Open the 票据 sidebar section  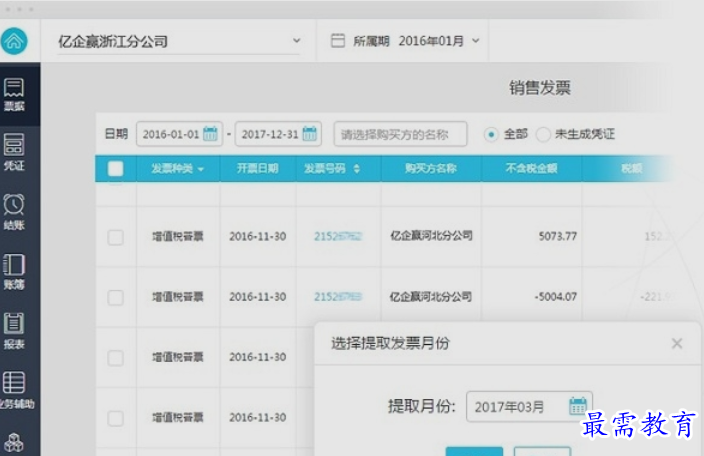[x=14, y=94]
